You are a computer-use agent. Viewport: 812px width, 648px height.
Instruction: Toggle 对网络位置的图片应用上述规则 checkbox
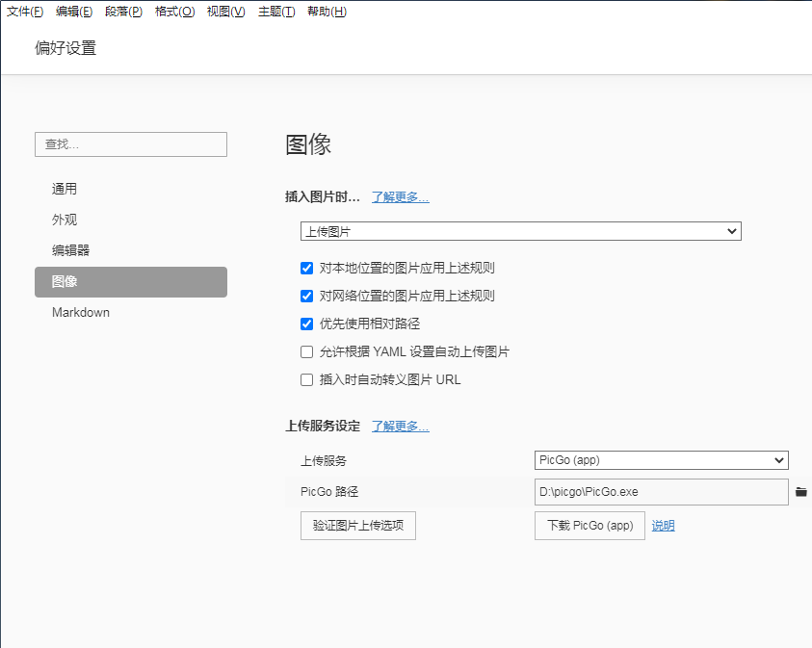click(x=306, y=296)
